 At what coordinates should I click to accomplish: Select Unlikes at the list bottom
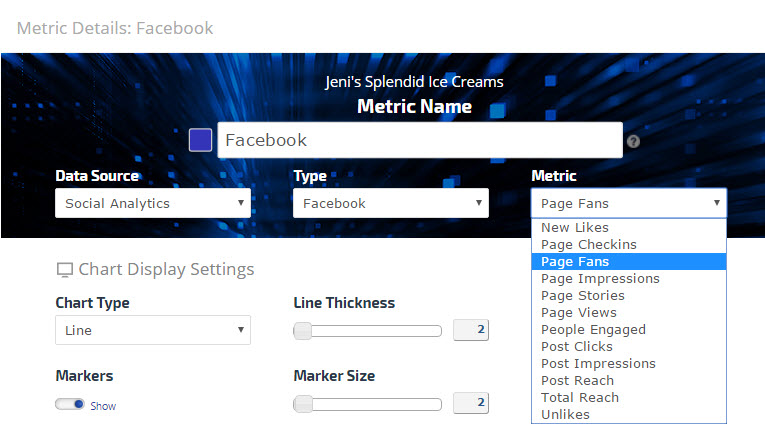tap(565, 415)
